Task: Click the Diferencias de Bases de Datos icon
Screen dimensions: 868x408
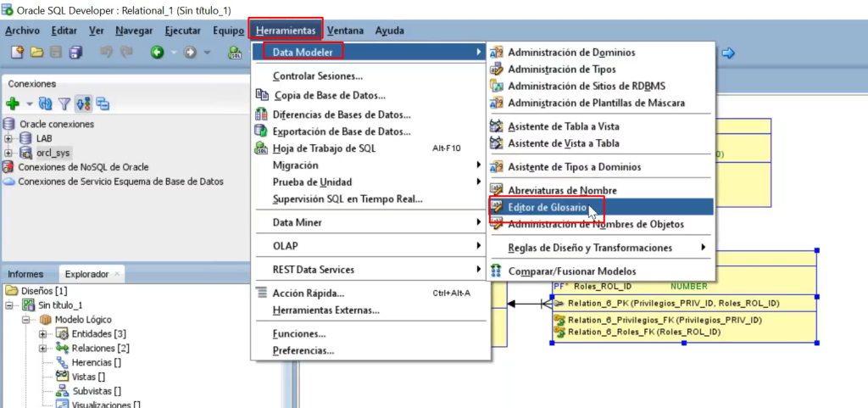Action: [261, 115]
